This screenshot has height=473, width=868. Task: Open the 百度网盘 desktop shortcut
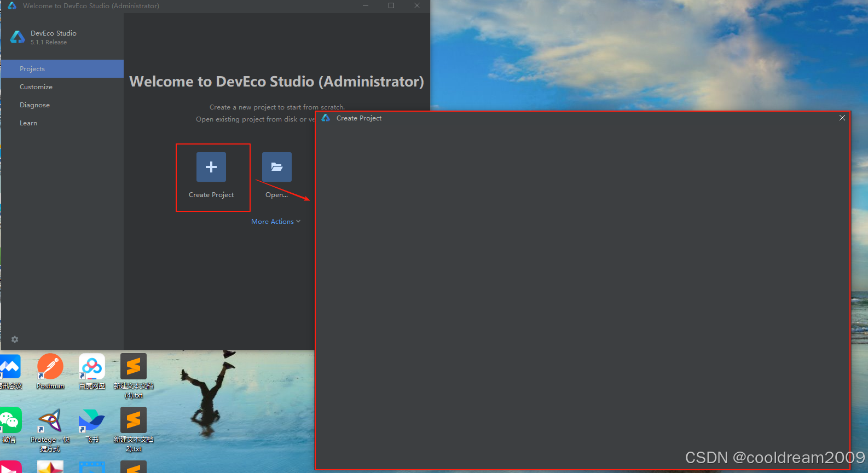92,371
